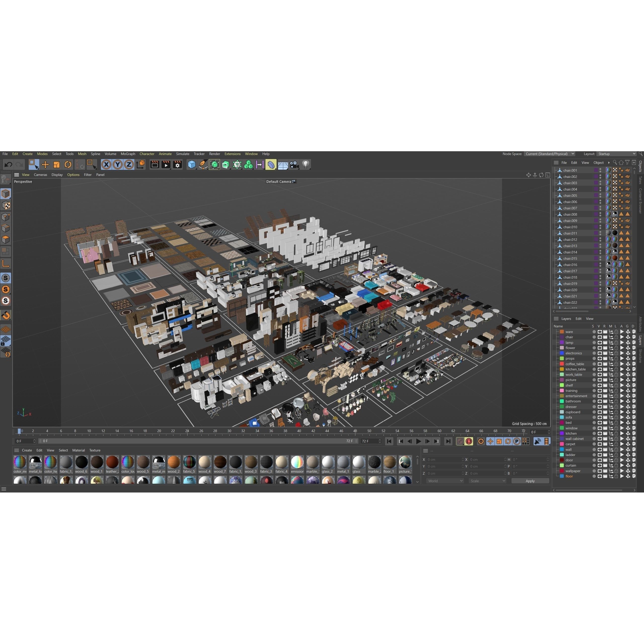The height and width of the screenshot is (644, 644).
Task: Open the Node Space dropdown
Action: (549, 154)
